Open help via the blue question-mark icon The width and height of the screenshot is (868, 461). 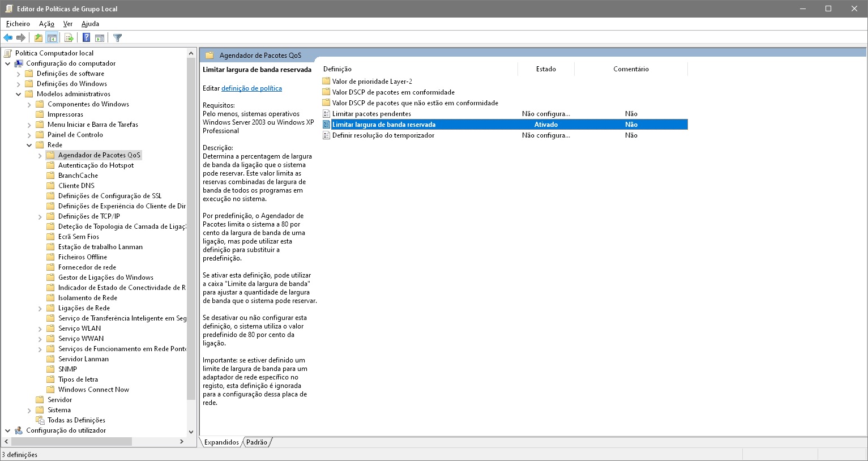pos(86,38)
